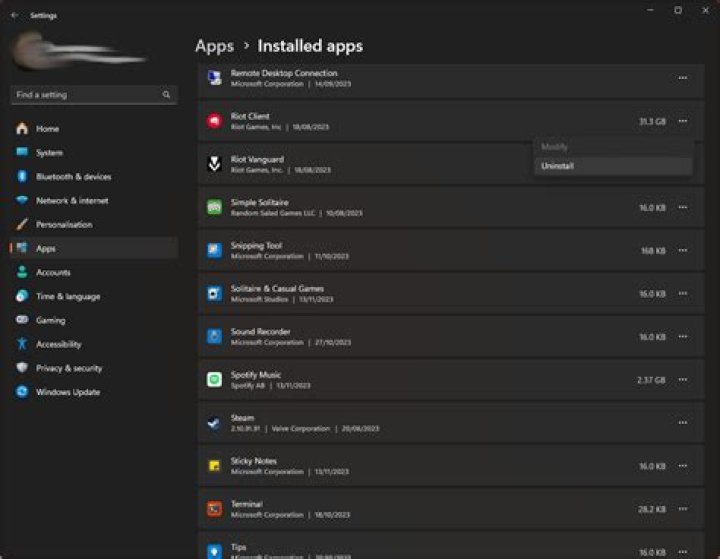720x559 pixels.
Task: Click the Personalisation paintbrush icon
Action: point(22,224)
